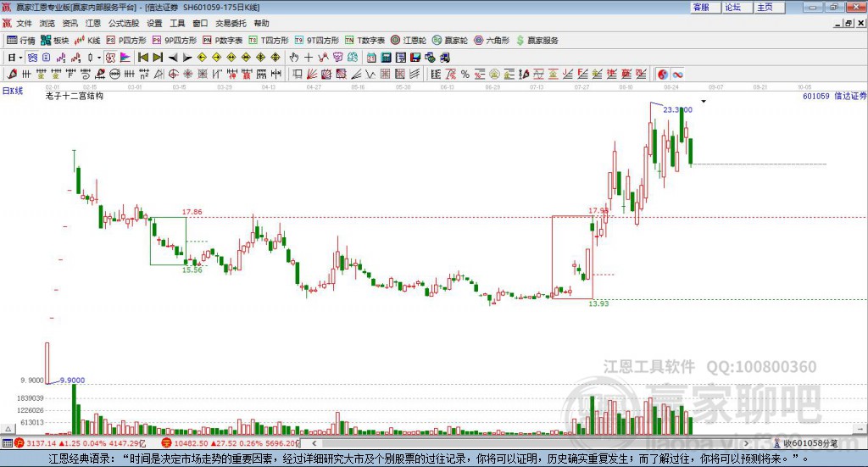
Task: Open the 9T四方形 tool
Action: (x=317, y=41)
